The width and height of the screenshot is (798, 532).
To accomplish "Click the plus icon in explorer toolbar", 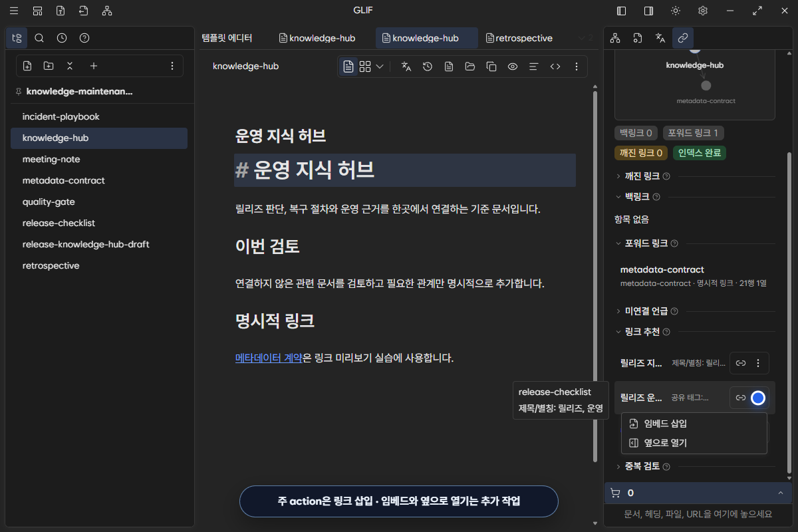I will 94,66.
